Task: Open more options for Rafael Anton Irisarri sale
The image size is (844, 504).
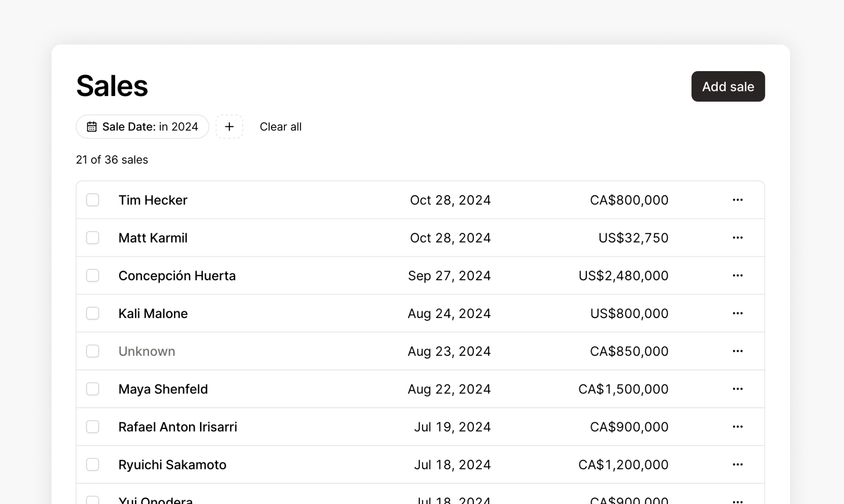Action: coord(737,427)
